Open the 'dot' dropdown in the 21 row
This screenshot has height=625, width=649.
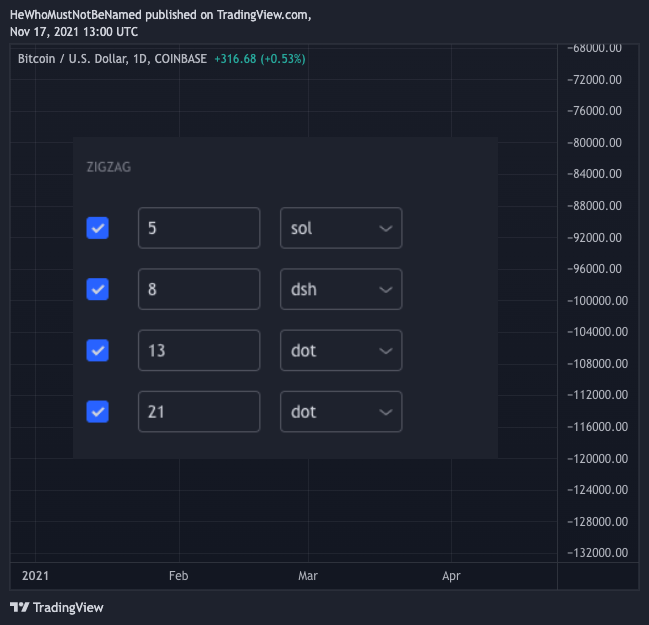coord(341,411)
